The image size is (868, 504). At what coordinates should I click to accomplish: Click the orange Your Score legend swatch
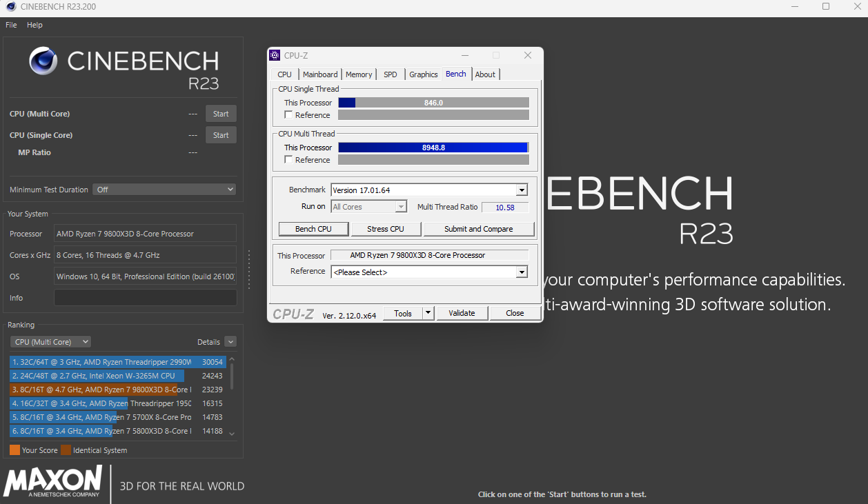[14, 450]
